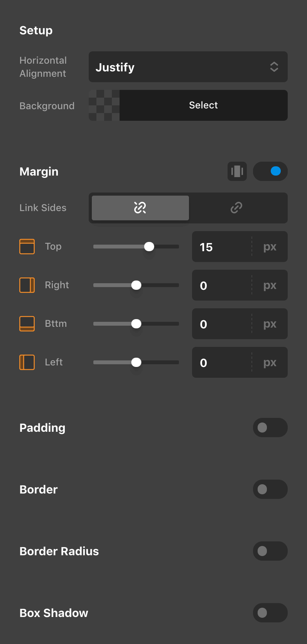This screenshot has width=307, height=644.
Task: Click the Right margin side icon
Action: (x=27, y=285)
